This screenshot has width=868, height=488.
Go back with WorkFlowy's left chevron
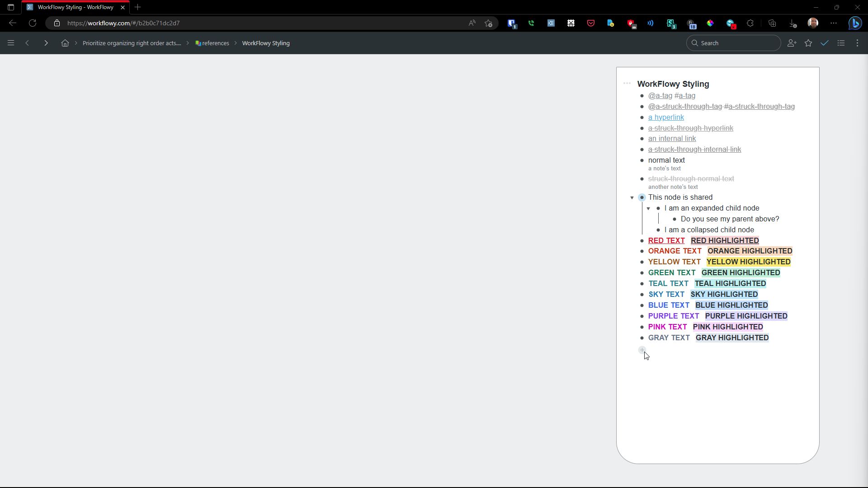[27, 43]
